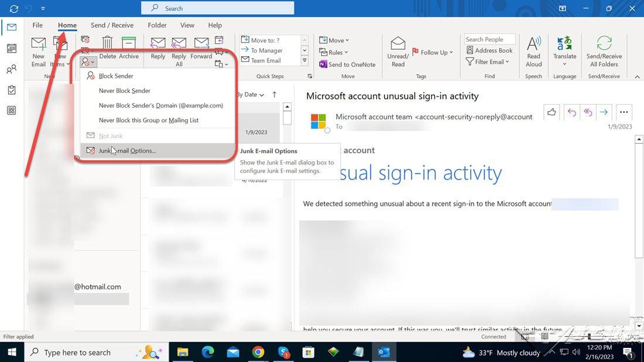Image resolution: width=644 pixels, height=362 pixels.
Task: Click the thumbs-up Like icon in message header
Action: (551, 112)
